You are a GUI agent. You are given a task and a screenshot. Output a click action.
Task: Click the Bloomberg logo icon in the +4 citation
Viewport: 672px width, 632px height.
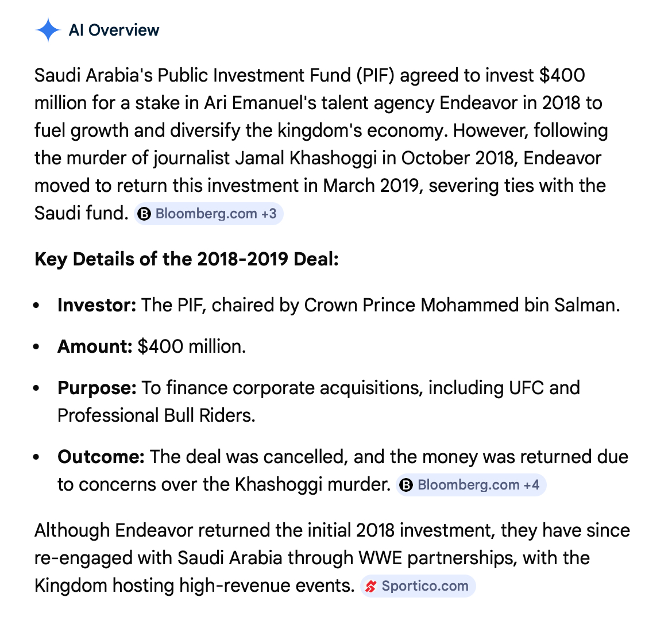(406, 485)
